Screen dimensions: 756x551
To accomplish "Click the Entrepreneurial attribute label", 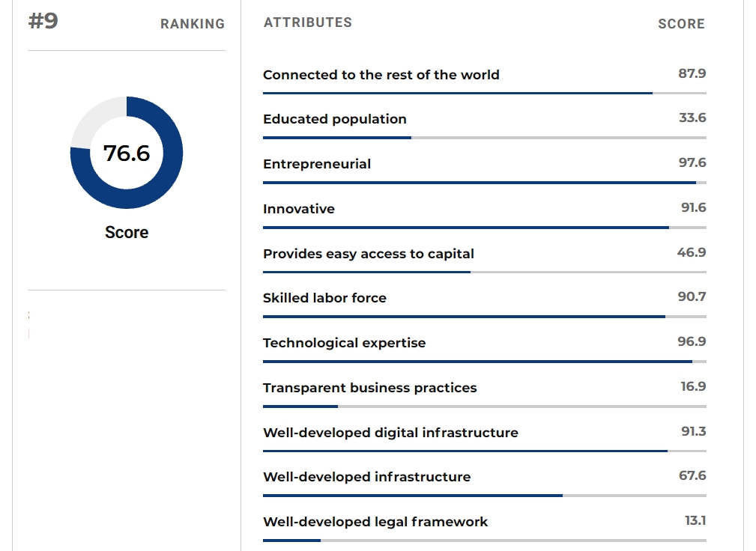I will (x=317, y=164).
